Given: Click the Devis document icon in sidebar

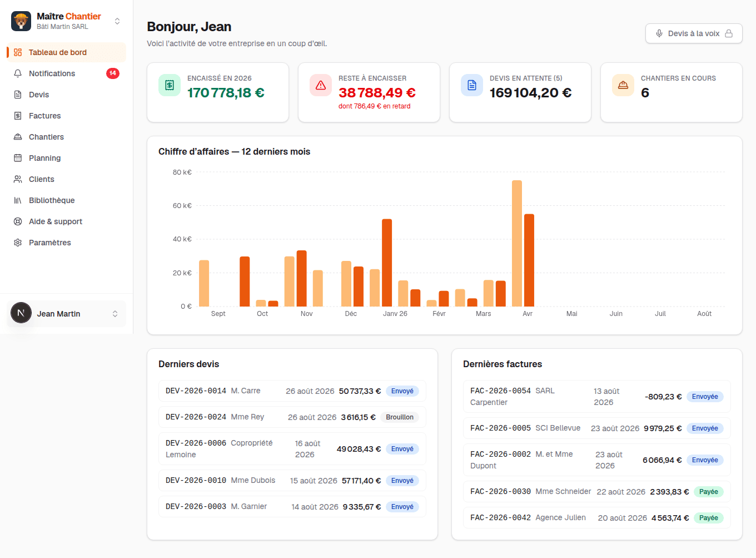Looking at the screenshot, I should 18,95.
